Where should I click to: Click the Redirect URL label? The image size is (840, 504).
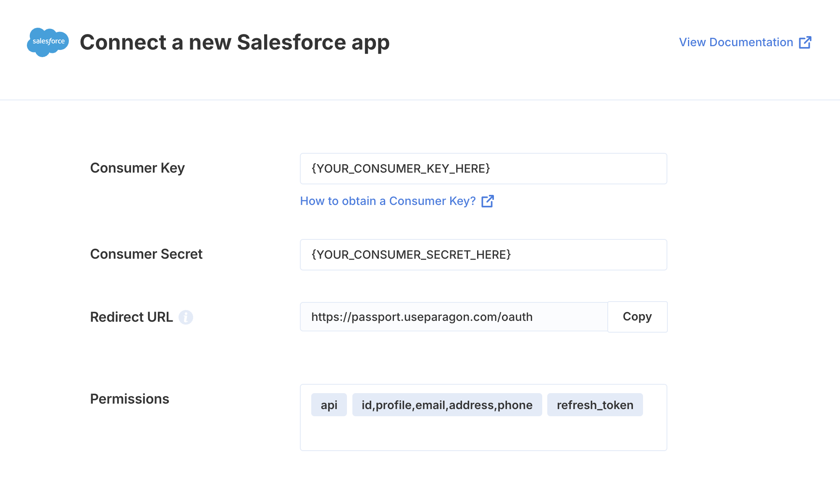(x=131, y=317)
